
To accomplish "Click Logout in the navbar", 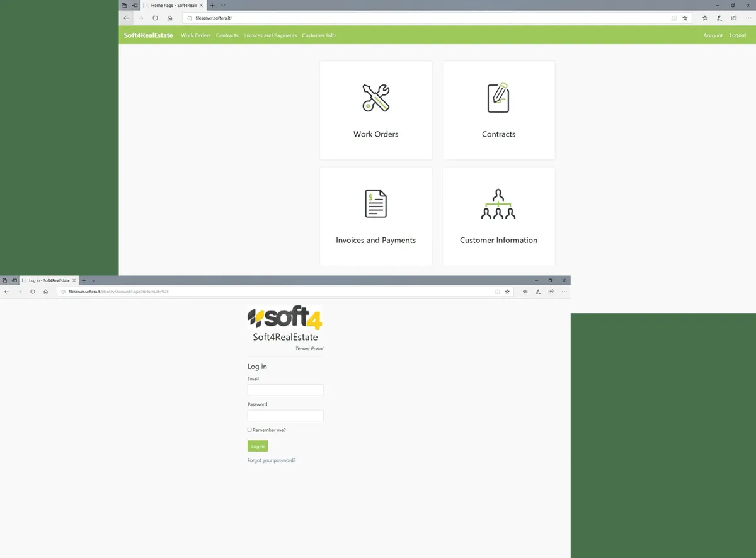I will 738,35.
